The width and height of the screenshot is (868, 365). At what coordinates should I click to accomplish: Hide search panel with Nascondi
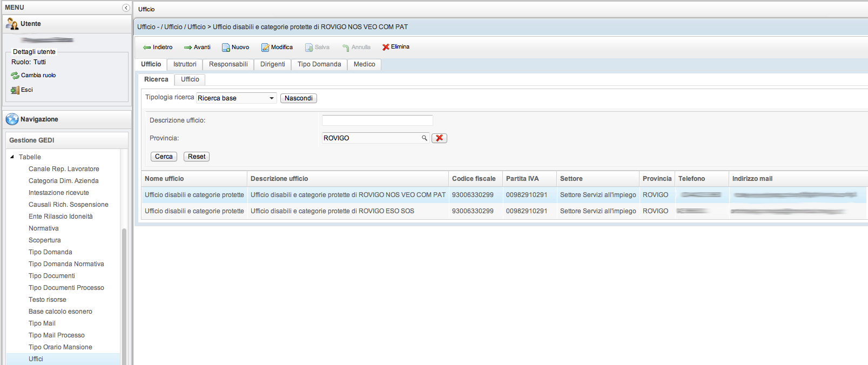(298, 98)
